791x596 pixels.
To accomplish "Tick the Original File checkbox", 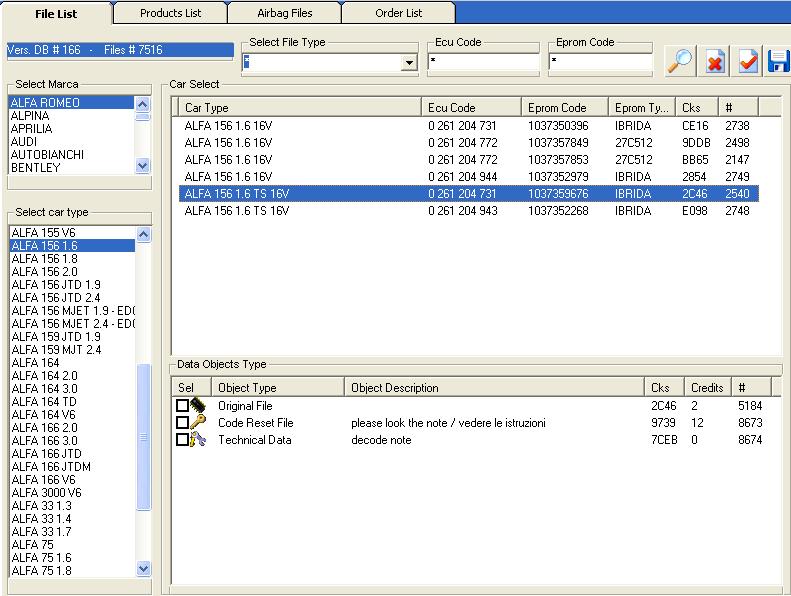I will [x=182, y=406].
